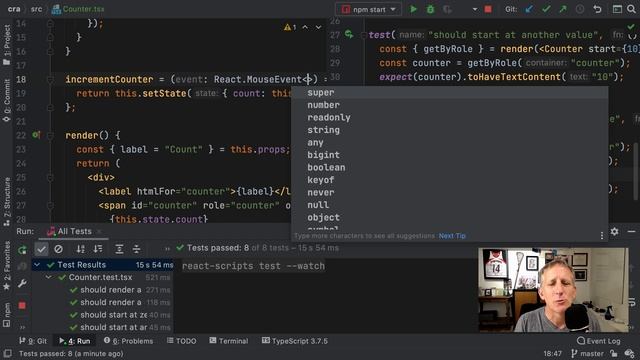Stop tests with red square in Run panel
This screenshot has width=640, height=360.
tap(22, 305)
